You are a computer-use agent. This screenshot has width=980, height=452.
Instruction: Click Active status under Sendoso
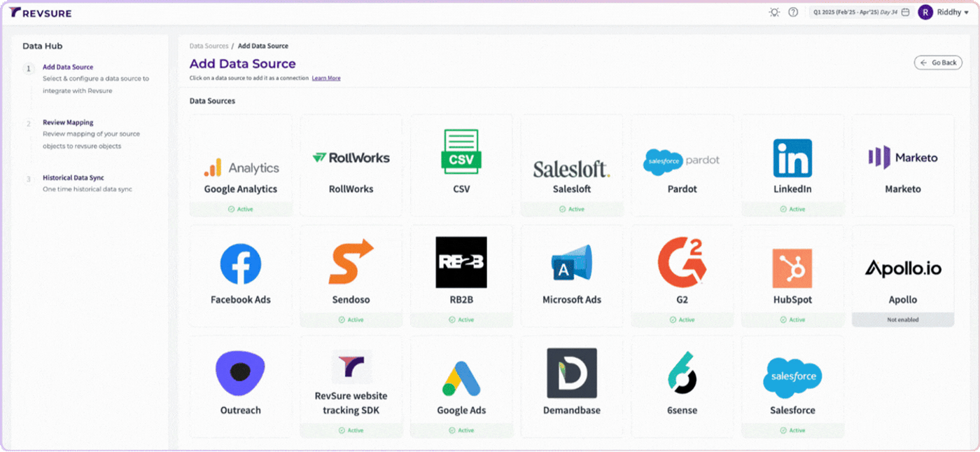351,320
